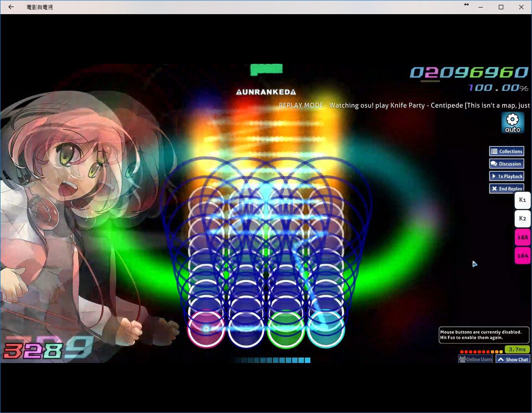Expand chat with Show Chat

point(513,359)
